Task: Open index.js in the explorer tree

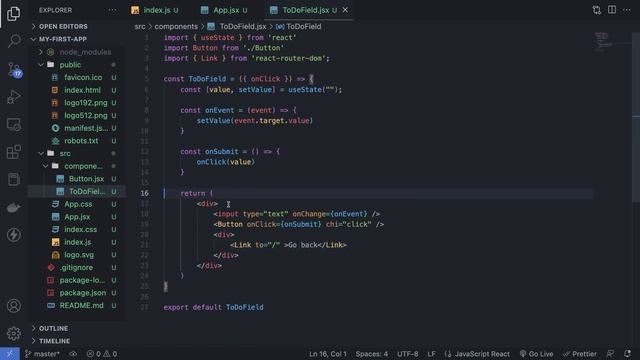Action: click(77, 242)
